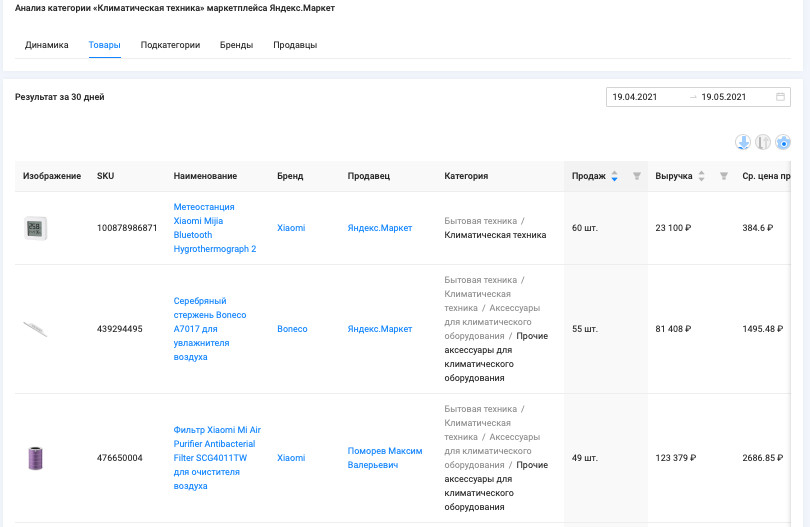The width and height of the screenshot is (810, 527).
Task: Open table settings via the gear icon
Action: pyautogui.click(x=783, y=142)
